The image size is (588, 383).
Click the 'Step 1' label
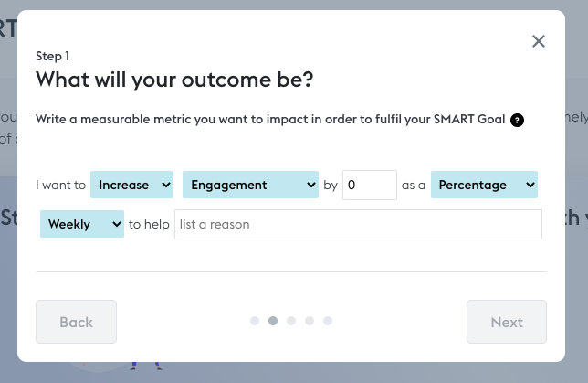[x=53, y=56]
